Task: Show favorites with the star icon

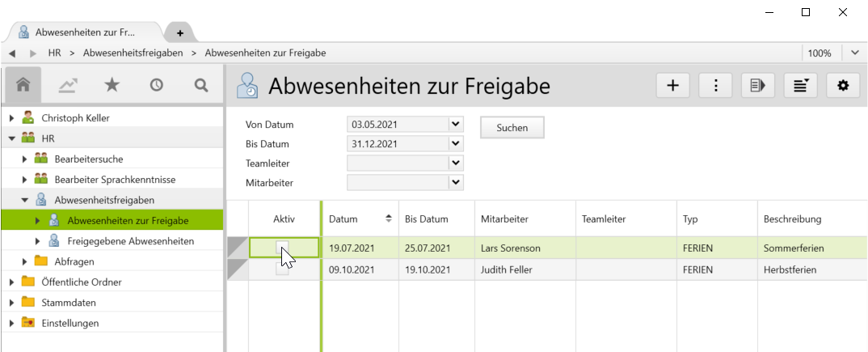Action: pyautogui.click(x=112, y=85)
